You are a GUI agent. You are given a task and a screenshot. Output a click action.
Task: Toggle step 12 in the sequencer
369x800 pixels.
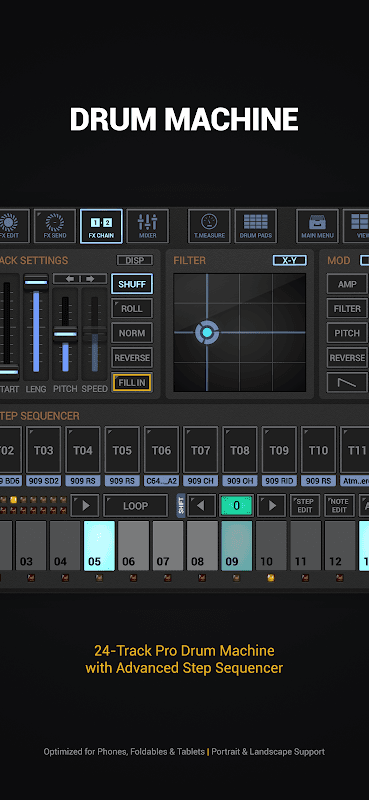(339, 545)
